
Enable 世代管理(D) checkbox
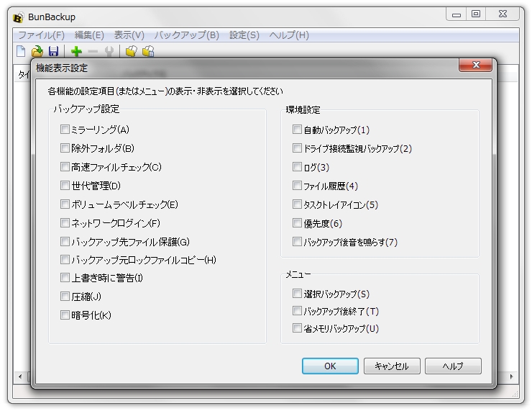click(x=65, y=185)
